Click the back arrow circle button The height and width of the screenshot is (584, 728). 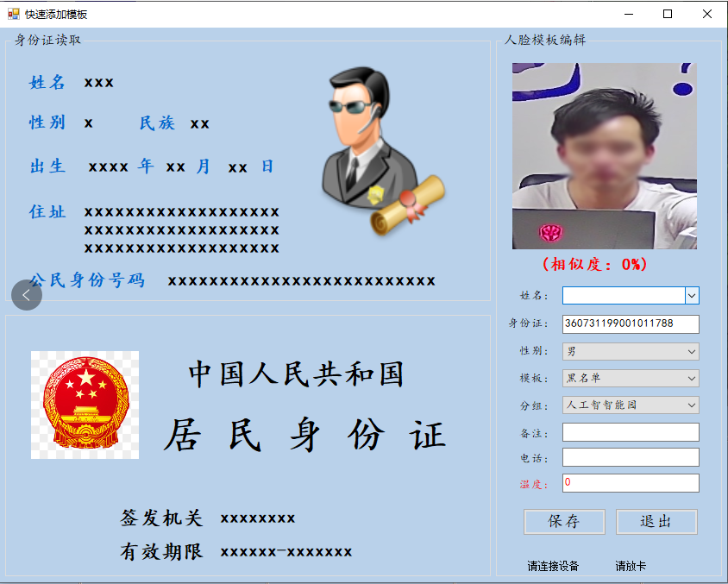pos(27,295)
